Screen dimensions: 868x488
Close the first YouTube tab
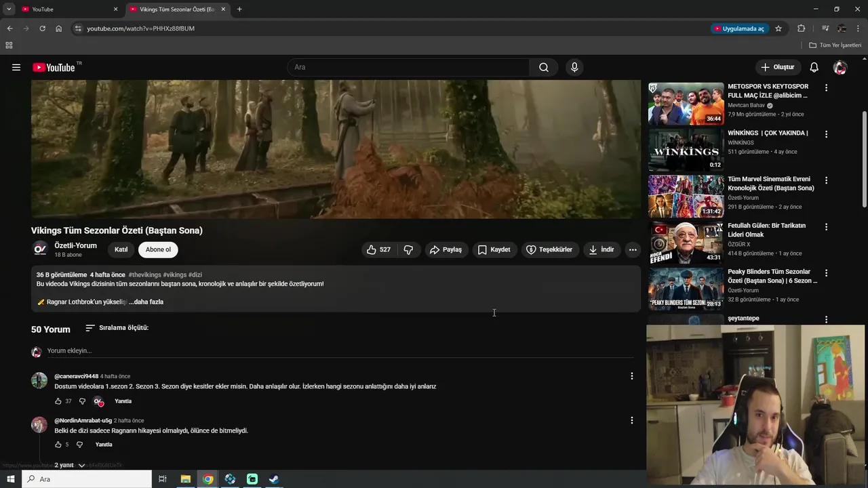115,9
